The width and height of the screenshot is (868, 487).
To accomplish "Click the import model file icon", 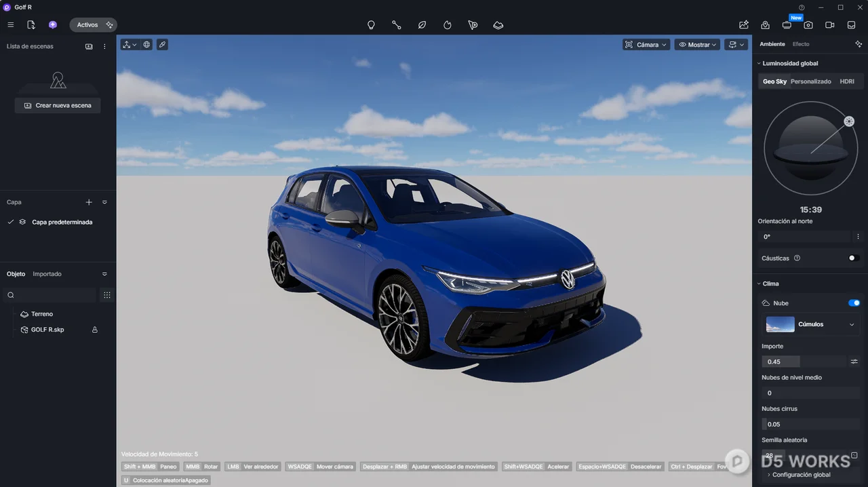I will pos(31,24).
